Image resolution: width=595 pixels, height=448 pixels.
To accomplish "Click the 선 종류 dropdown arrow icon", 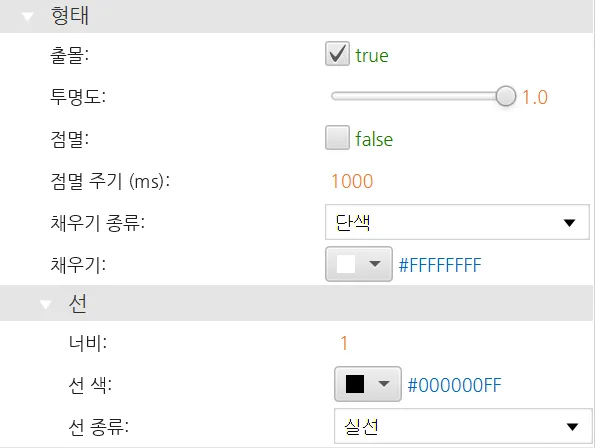I will (572, 427).
